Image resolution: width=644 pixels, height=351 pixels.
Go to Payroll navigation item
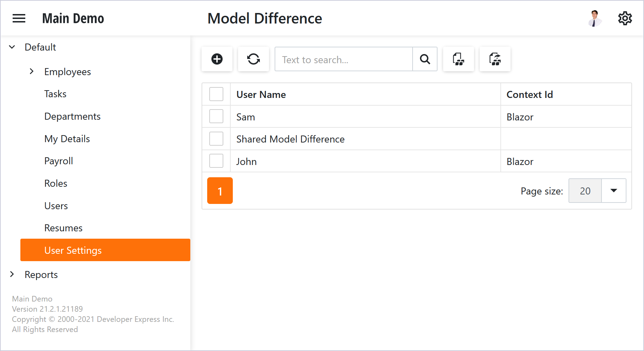pos(59,161)
